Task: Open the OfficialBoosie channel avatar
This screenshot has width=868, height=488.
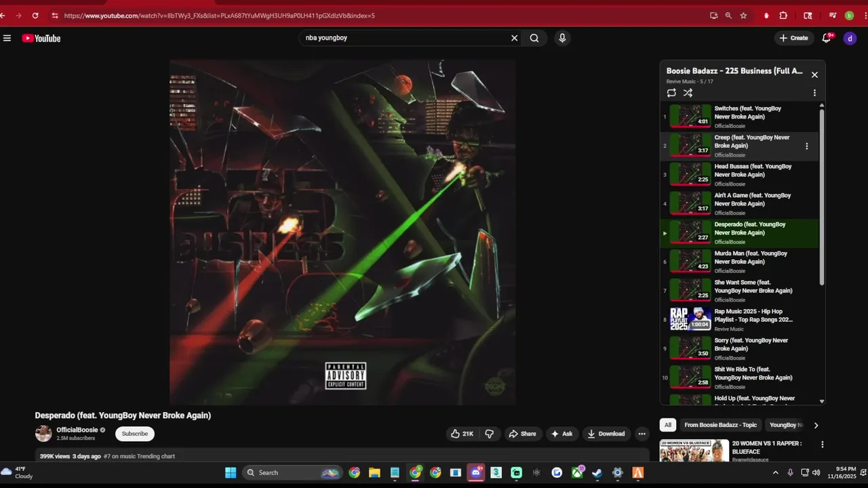Action: [43, 434]
